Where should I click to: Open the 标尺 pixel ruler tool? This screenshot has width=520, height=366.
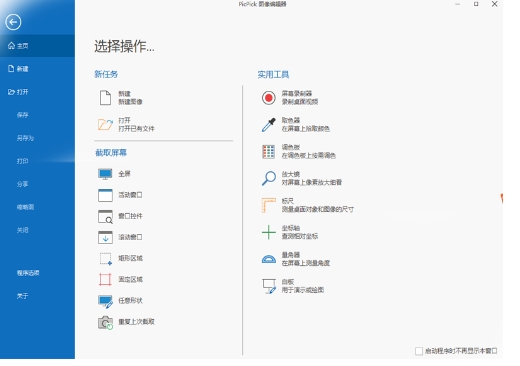click(x=307, y=205)
